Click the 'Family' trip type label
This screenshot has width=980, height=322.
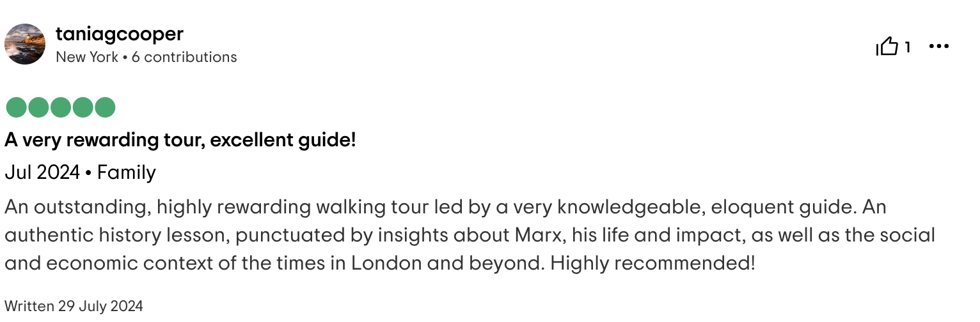tap(127, 172)
